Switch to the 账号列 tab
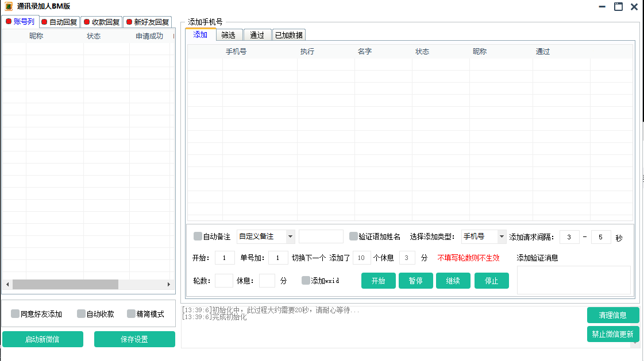The image size is (644, 361). [x=20, y=22]
